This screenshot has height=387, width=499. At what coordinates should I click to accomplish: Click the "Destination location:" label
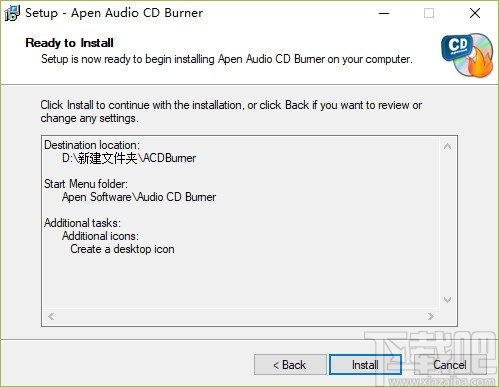[x=92, y=145]
